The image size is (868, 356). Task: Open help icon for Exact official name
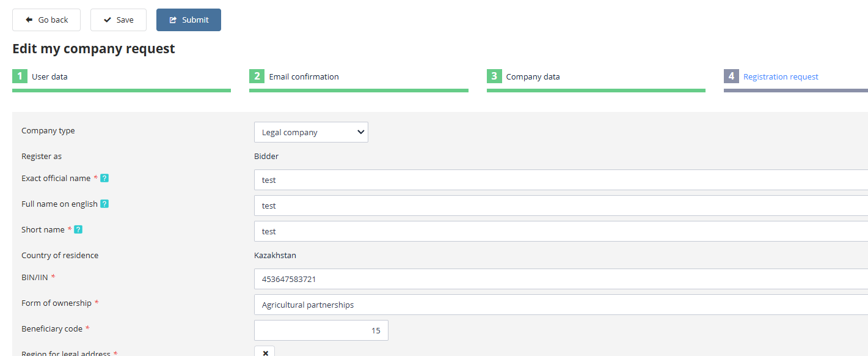(x=104, y=178)
